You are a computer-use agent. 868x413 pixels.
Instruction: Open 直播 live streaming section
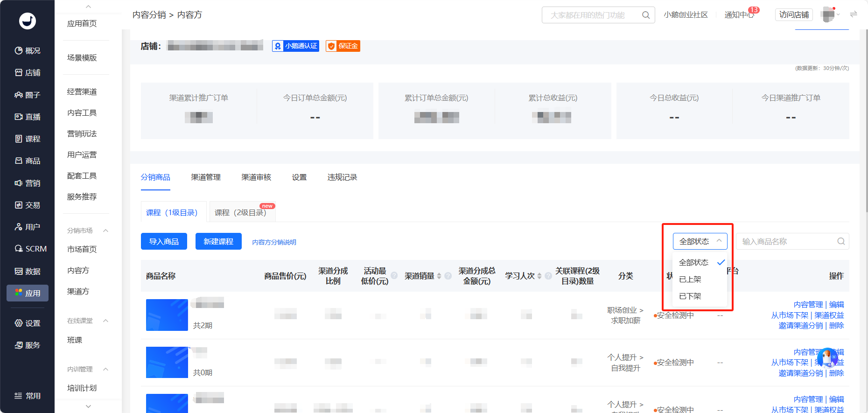(28, 117)
